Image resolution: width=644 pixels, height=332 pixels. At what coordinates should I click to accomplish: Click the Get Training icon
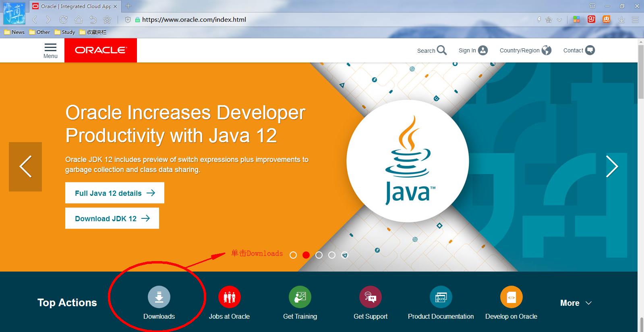pyautogui.click(x=300, y=297)
